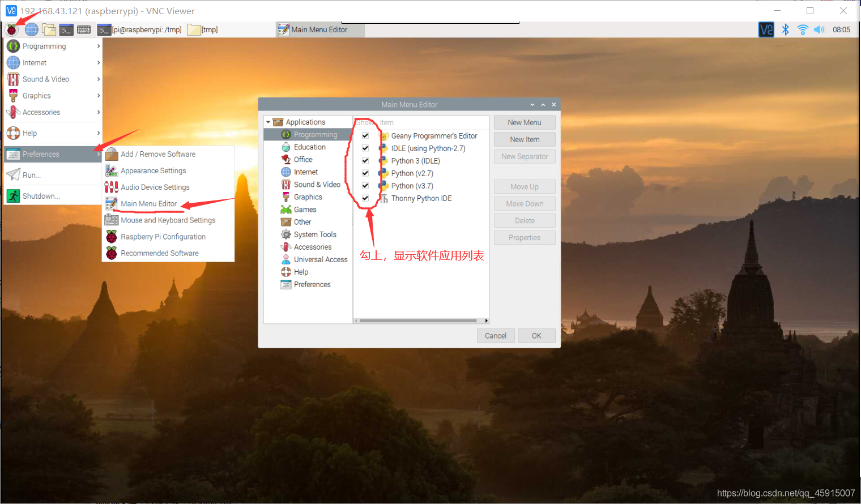The width and height of the screenshot is (861, 504).
Task: Open the Bluetooth tray icon
Action: point(785,29)
